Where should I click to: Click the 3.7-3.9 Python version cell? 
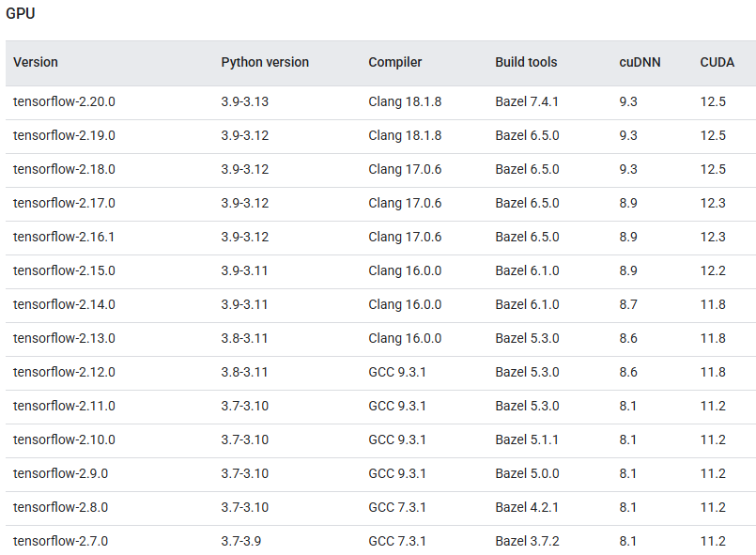241,541
